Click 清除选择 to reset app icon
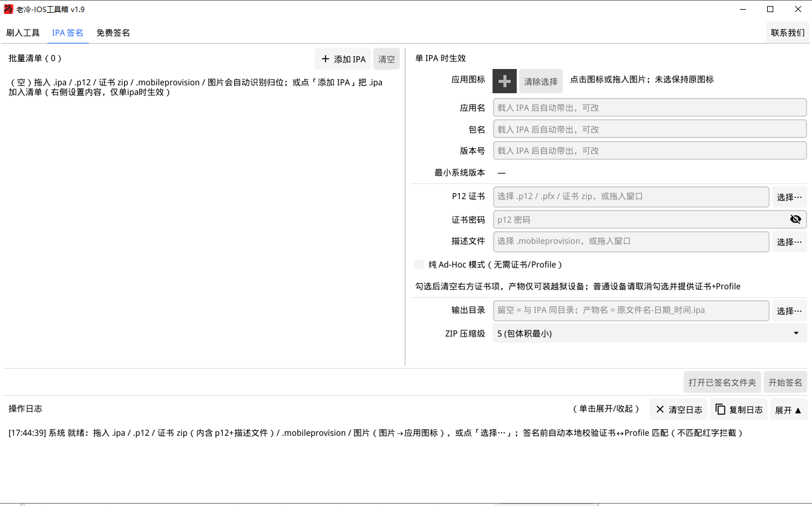The width and height of the screenshot is (812, 506). (541, 81)
